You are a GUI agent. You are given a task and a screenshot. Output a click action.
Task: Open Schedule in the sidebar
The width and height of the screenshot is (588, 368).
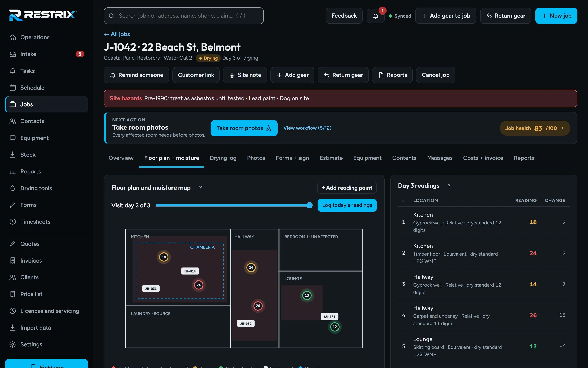46,88
